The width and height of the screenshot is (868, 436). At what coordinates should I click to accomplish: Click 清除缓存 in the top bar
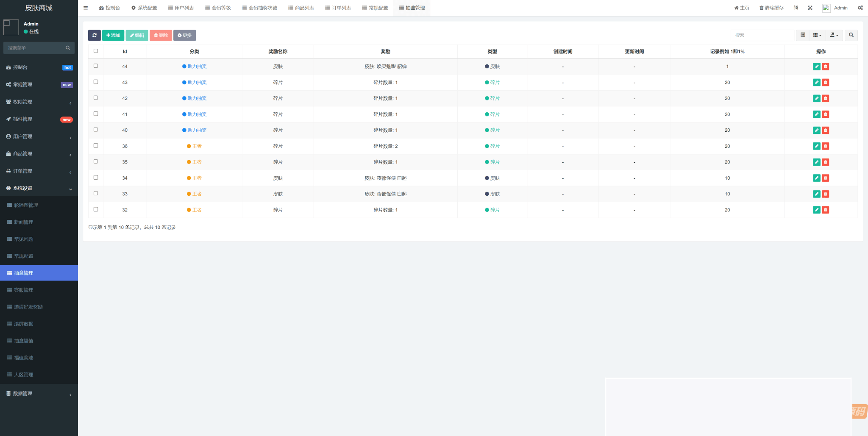tap(771, 8)
